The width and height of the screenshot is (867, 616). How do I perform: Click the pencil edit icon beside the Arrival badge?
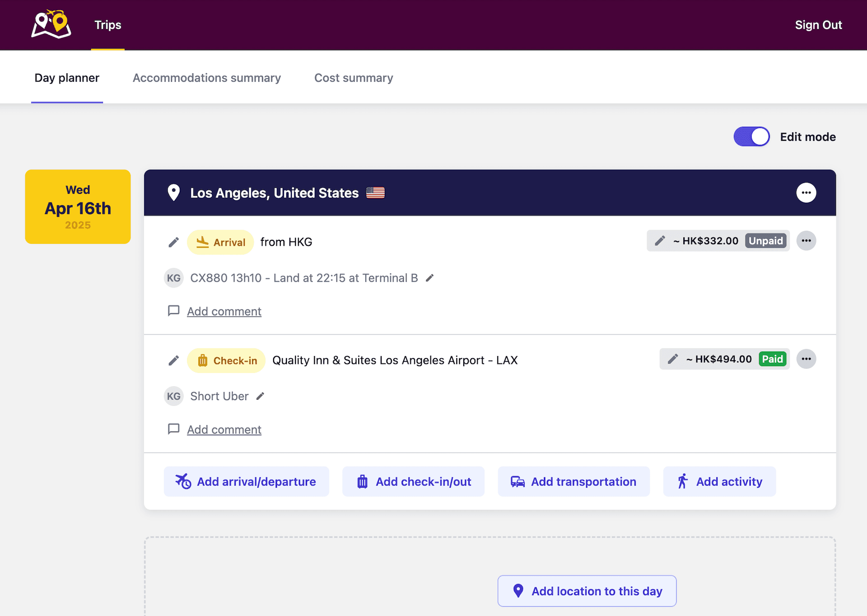[x=173, y=242]
